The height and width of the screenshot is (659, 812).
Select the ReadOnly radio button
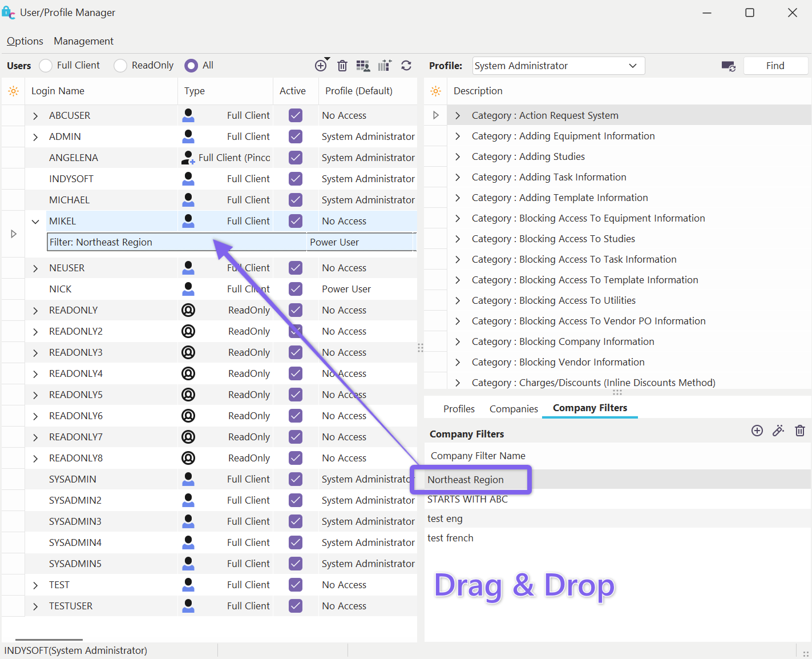pyautogui.click(x=120, y=66)
